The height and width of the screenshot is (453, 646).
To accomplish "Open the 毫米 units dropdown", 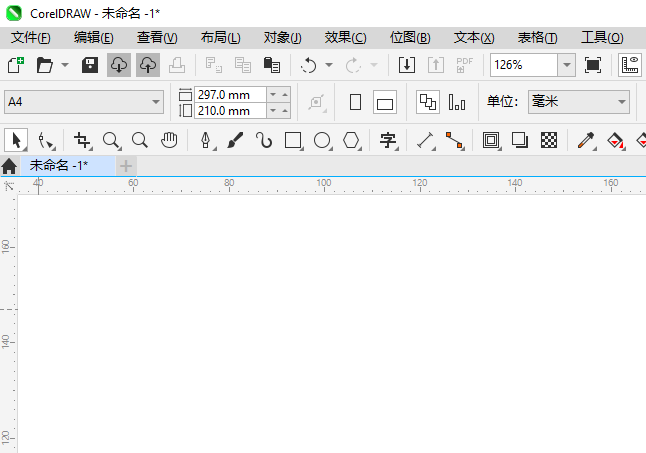I will (579, 102).
